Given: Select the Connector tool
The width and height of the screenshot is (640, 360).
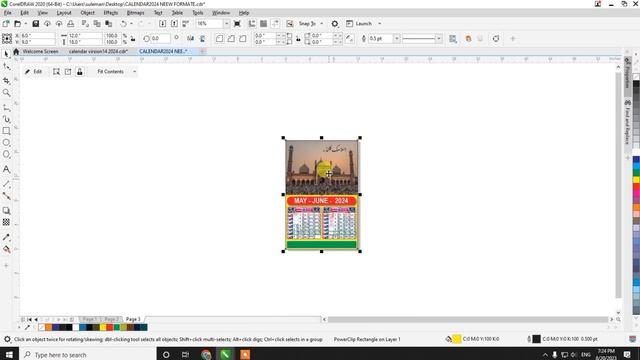Looking at the screenshot, I should (6, 196).
